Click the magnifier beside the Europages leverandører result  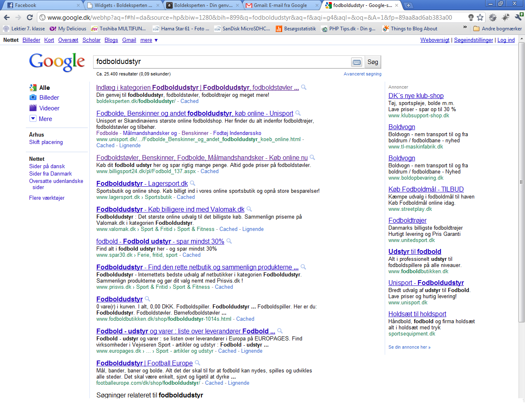click(x=280, y=331)
